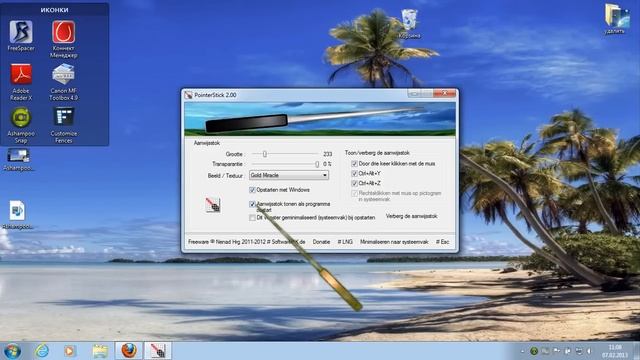
Task: Click the PointerStick title bar icon
Action: [x=188, y=95]
